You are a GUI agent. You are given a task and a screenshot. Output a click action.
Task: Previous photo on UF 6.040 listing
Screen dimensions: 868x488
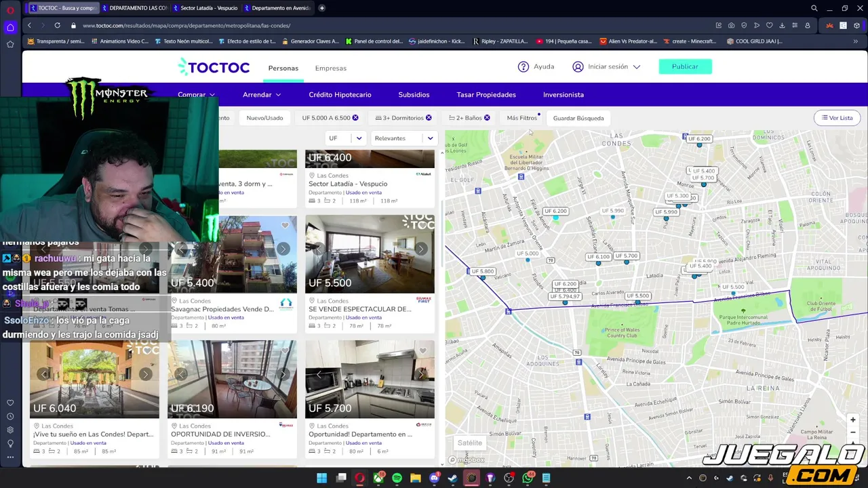pyautogui.click(x=44, y=374)
